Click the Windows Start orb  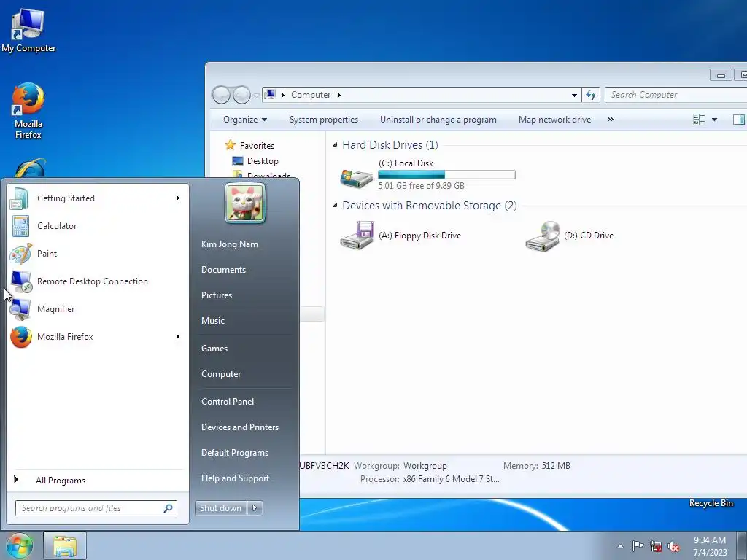(20, 545)
